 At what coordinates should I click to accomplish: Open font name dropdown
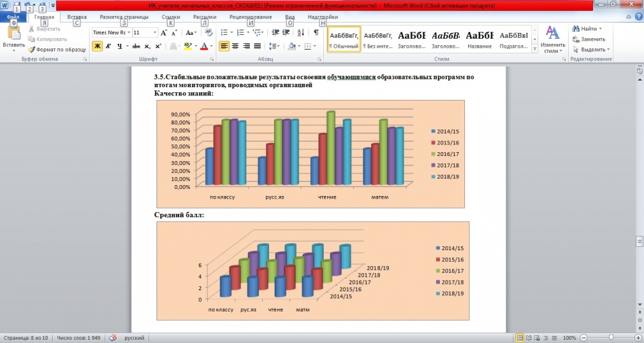coord(129,32)
